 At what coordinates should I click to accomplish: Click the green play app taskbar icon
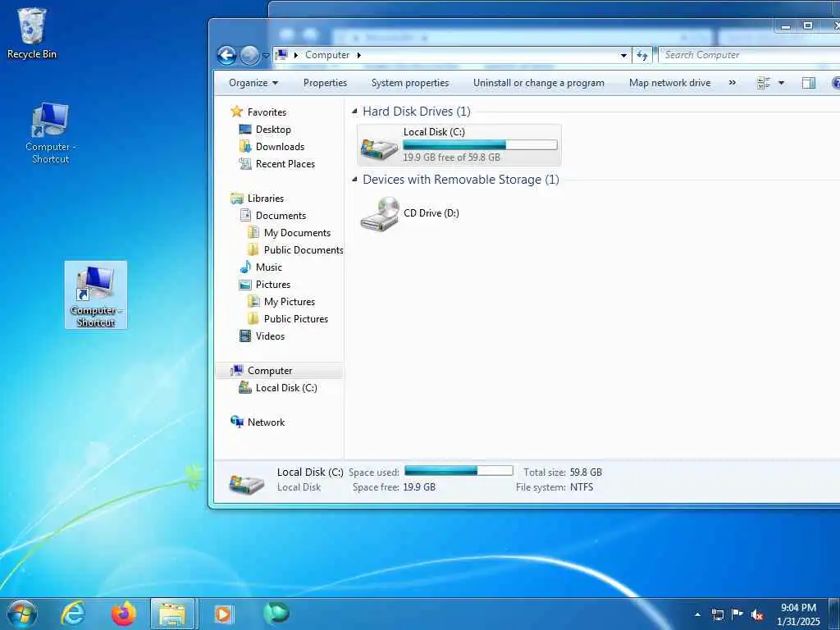[x=276, y=613]
